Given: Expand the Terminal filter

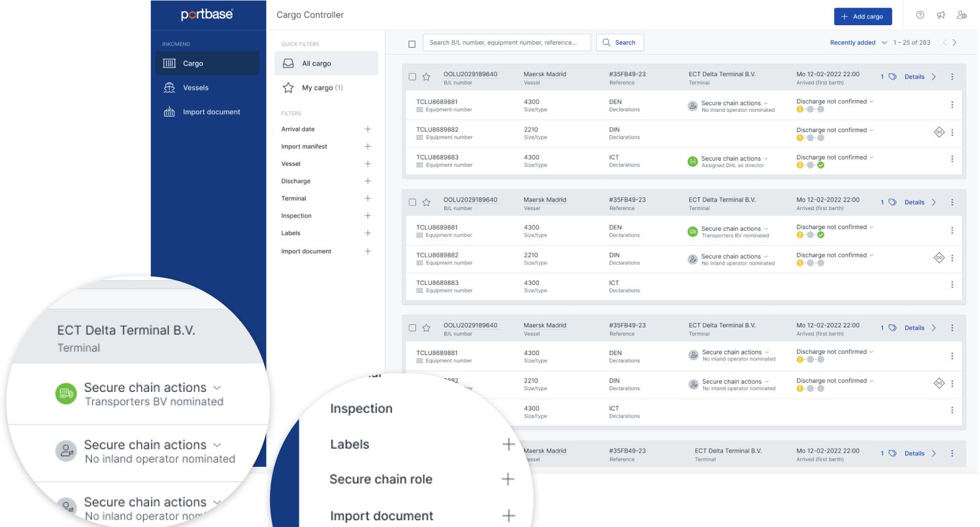Looking at the screenshot, I should (368, 198).
